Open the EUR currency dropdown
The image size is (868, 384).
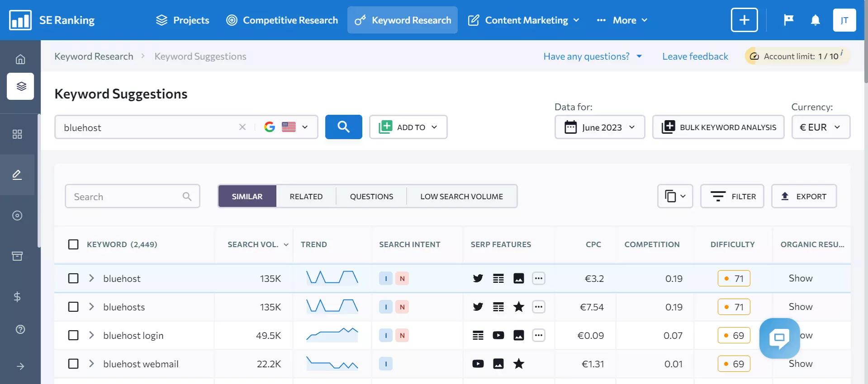pyautogui.click(x=821, y=127)
